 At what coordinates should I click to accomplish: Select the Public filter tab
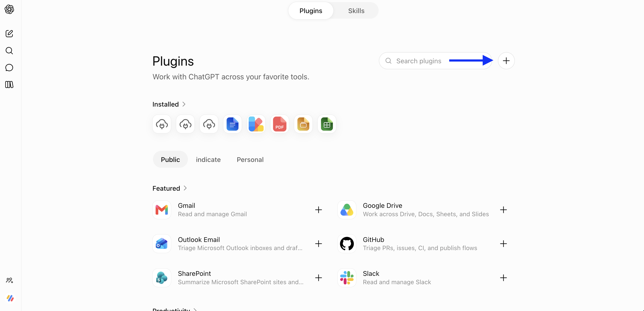pyautogui.click(x=170, y=160)
